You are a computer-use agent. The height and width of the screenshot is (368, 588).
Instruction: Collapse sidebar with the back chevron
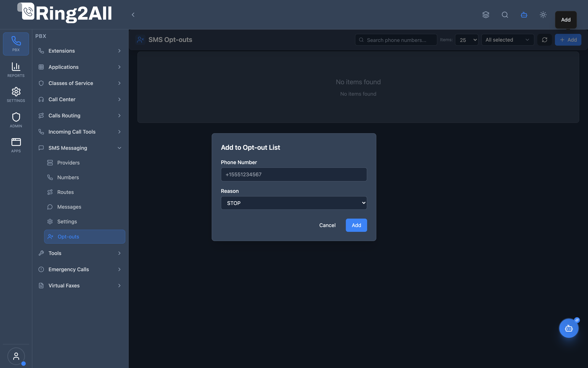[x=133, y=15]
